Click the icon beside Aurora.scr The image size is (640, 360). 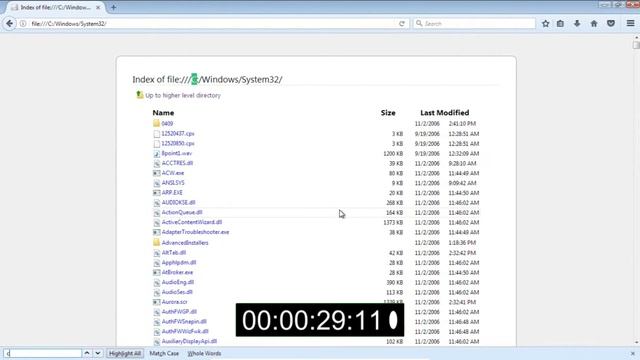point(156,302)
